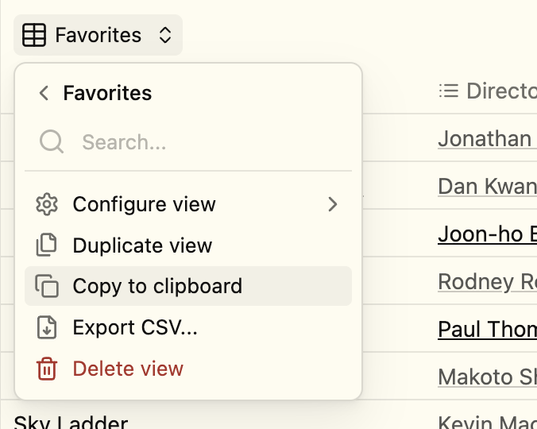Click the red trash can icon
This screenshot has height=429, width=537.
(x=47, y=369)
